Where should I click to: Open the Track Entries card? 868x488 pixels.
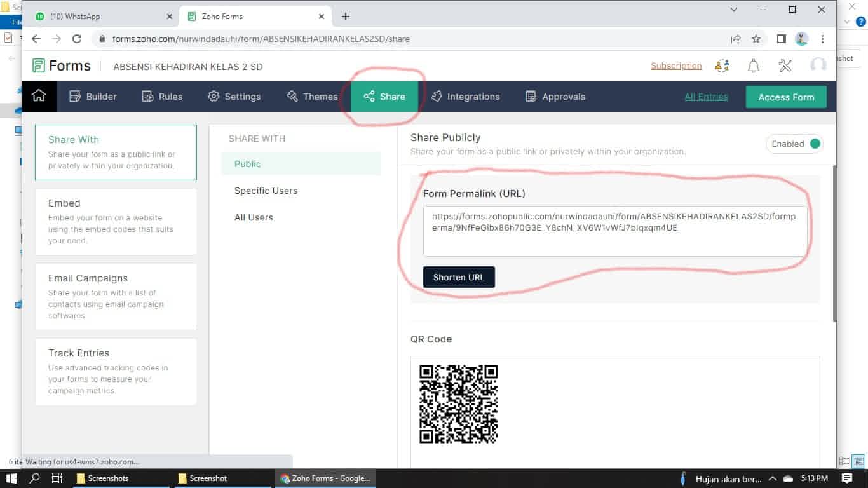coord(116,372)
